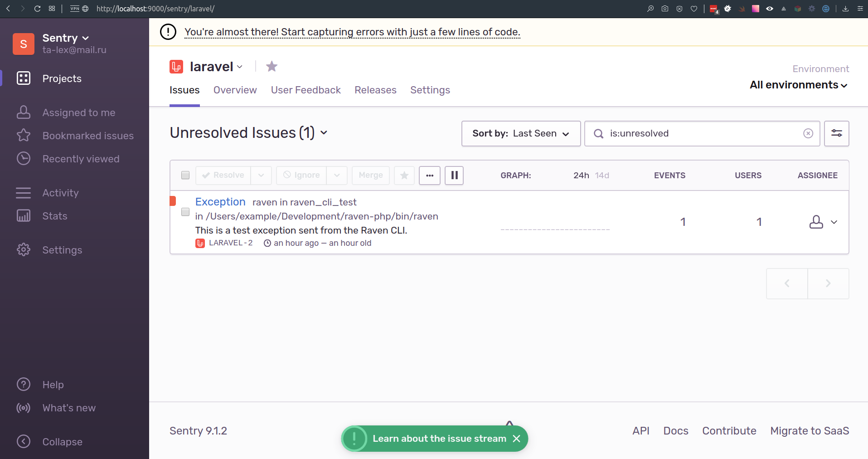The height and width of the screenshot is (459, 868).
Task: Click Learn about the issue stream
Action: (439, 439)
